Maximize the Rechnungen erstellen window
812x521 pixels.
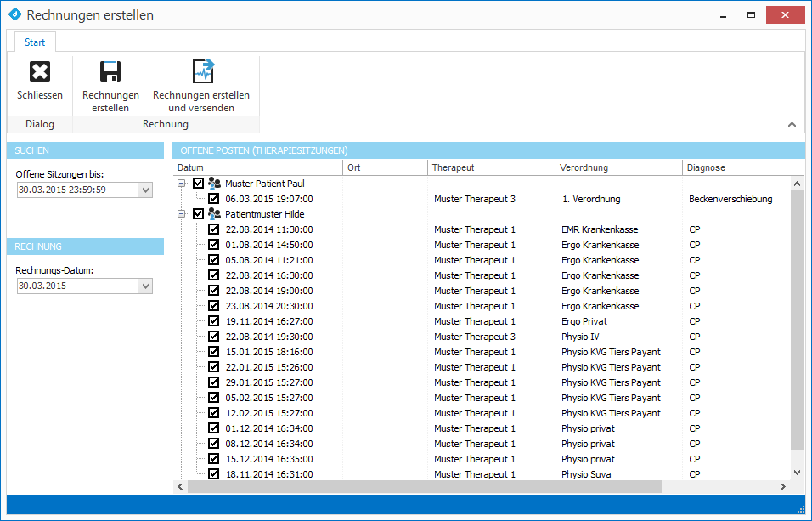pyautogui.click(x=751, y=14)
